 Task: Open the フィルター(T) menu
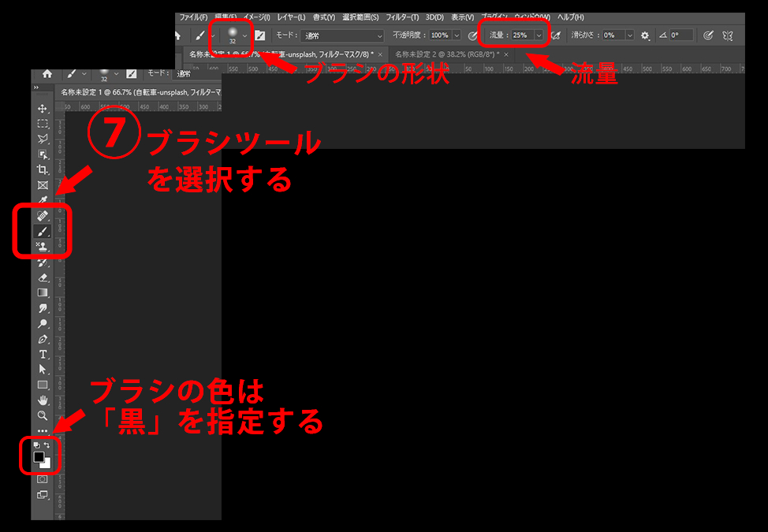(402, 17)
